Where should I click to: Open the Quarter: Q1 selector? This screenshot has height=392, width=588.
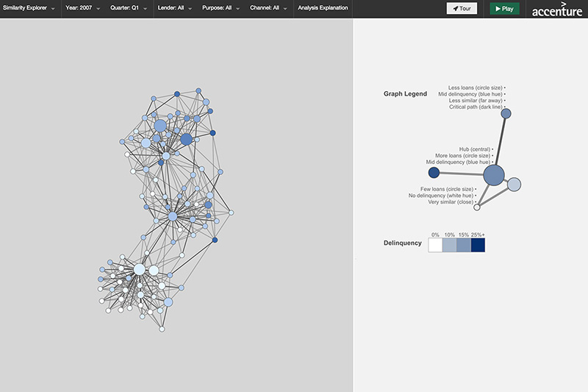130,9
